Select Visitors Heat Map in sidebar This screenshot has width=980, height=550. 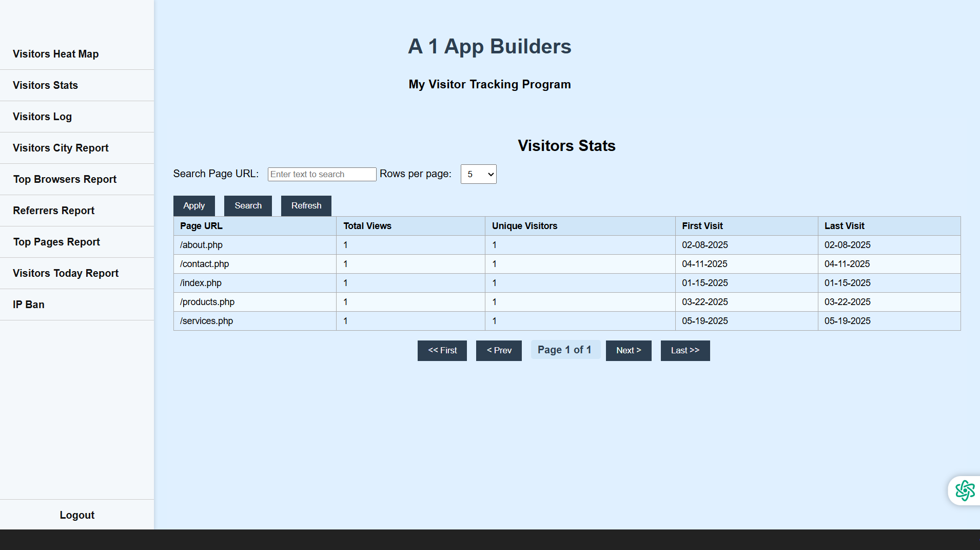tap(55, 54)
